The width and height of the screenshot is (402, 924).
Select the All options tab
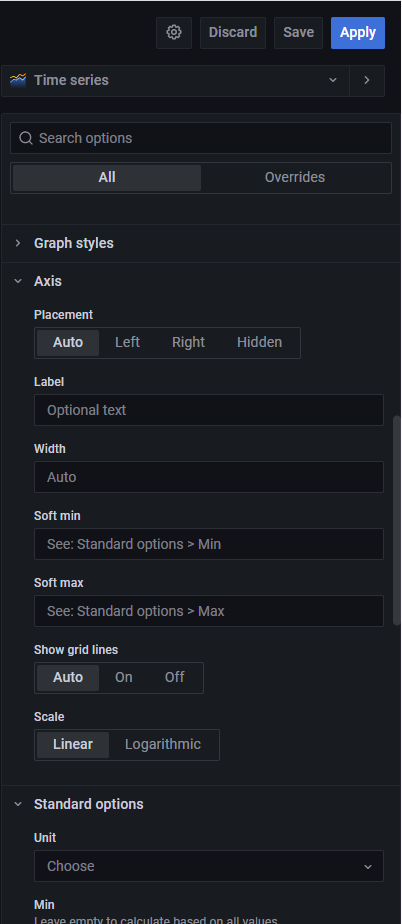click(107, 177)
